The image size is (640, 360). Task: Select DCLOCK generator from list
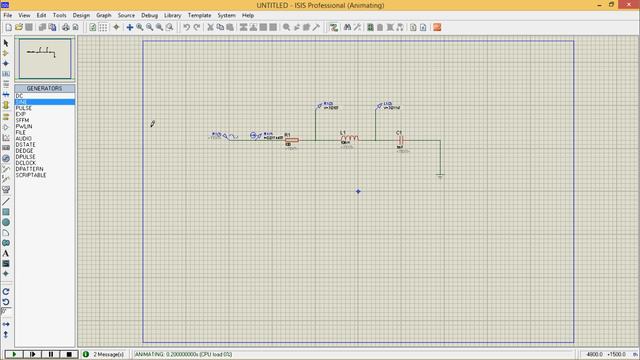[x=45, y=163]
